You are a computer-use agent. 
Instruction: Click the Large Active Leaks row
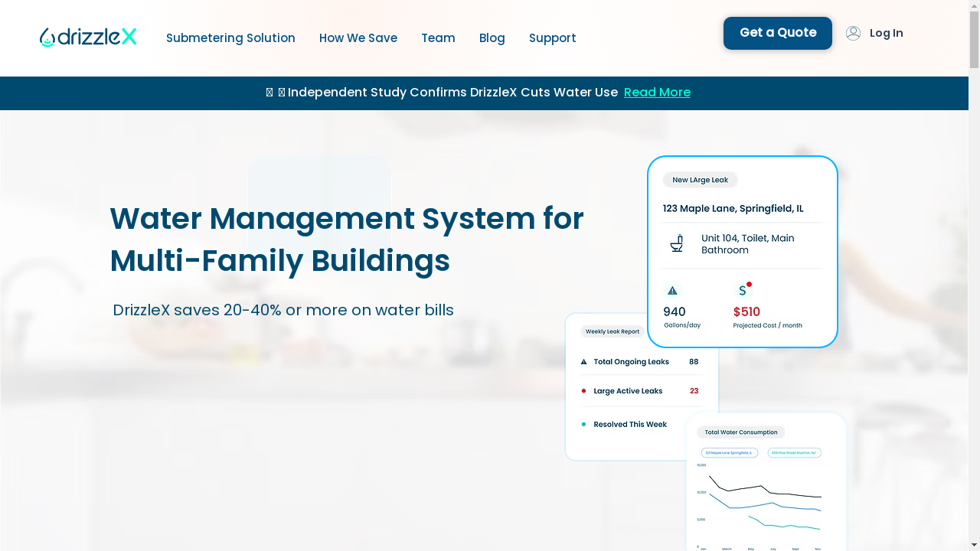[x=640, y=391]
